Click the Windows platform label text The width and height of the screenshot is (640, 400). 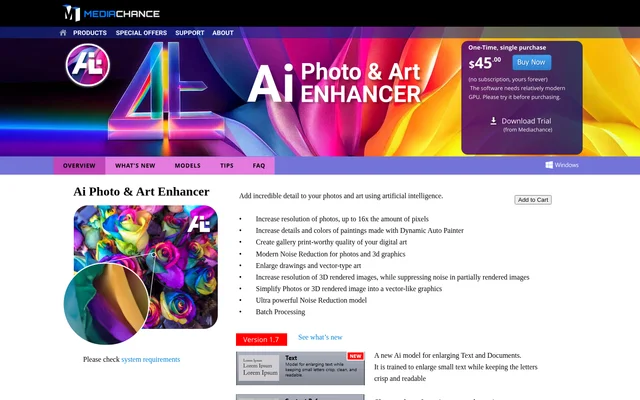pos(567,165)
